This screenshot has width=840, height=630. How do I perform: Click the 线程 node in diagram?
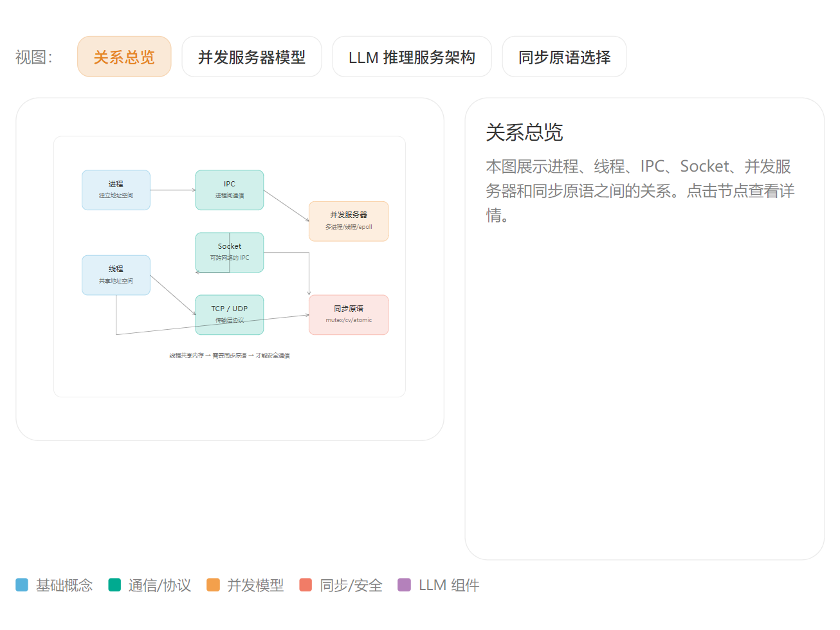pos(116,275)
